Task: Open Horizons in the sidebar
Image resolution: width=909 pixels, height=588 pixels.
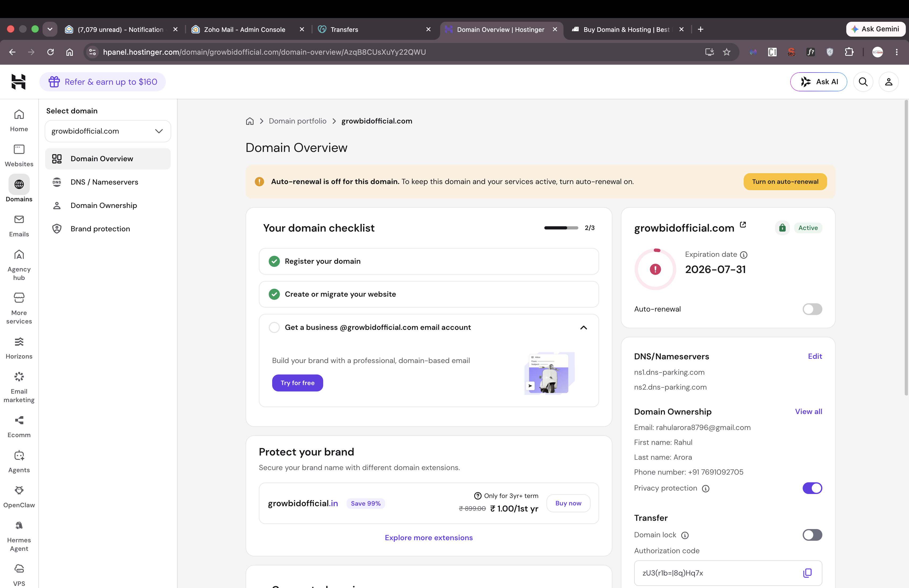Action: click(19, 348)
